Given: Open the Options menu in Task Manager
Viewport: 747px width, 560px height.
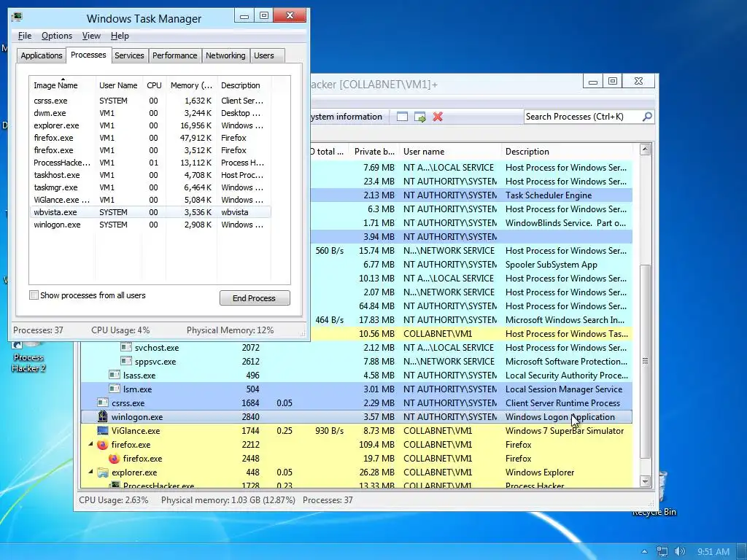Looking at the screenshot, I should click(57, 36).
